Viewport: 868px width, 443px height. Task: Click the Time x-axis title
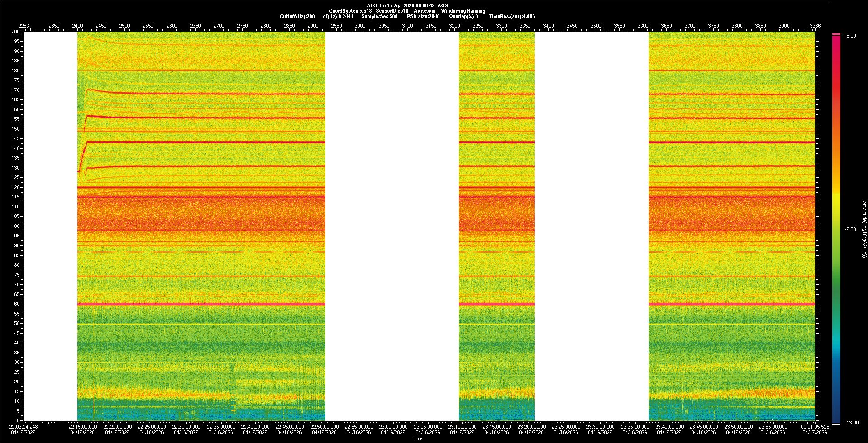coord(418,438)
